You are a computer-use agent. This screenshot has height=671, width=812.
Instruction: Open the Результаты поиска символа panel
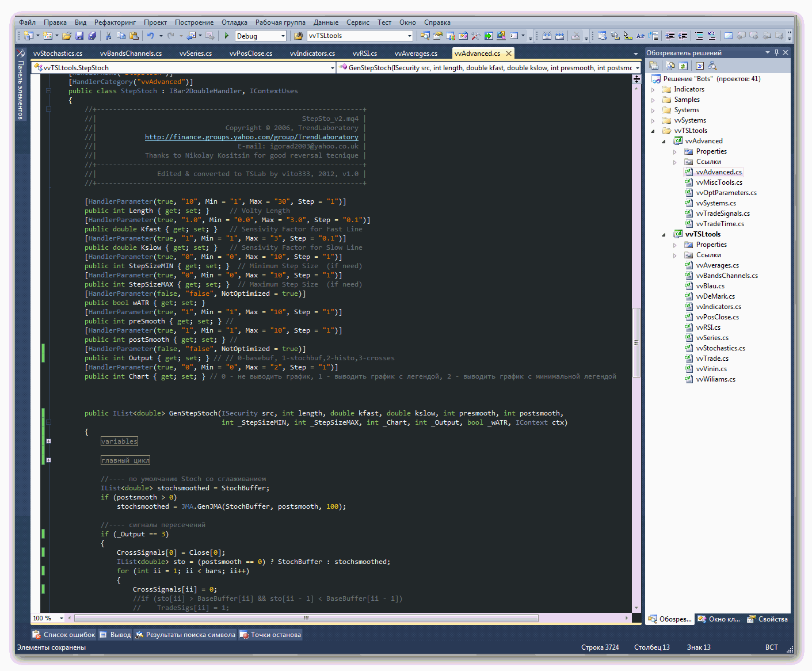[x=185, y=635]
